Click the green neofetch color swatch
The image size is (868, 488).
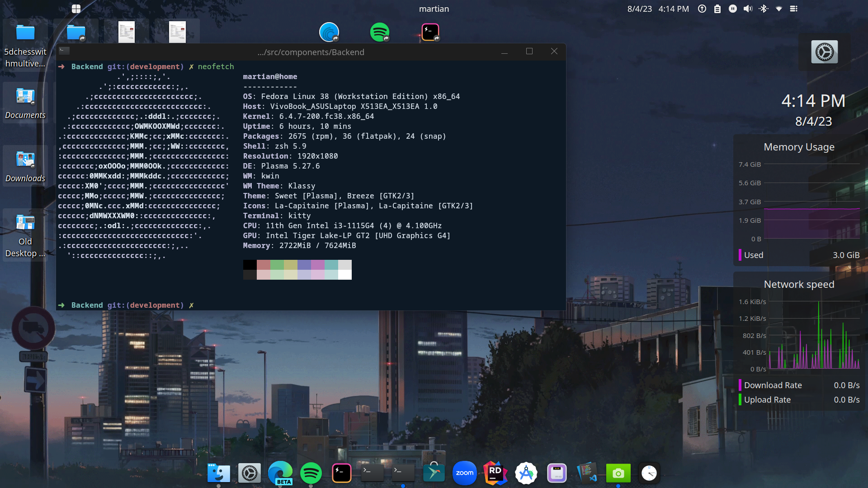(277, 265)
